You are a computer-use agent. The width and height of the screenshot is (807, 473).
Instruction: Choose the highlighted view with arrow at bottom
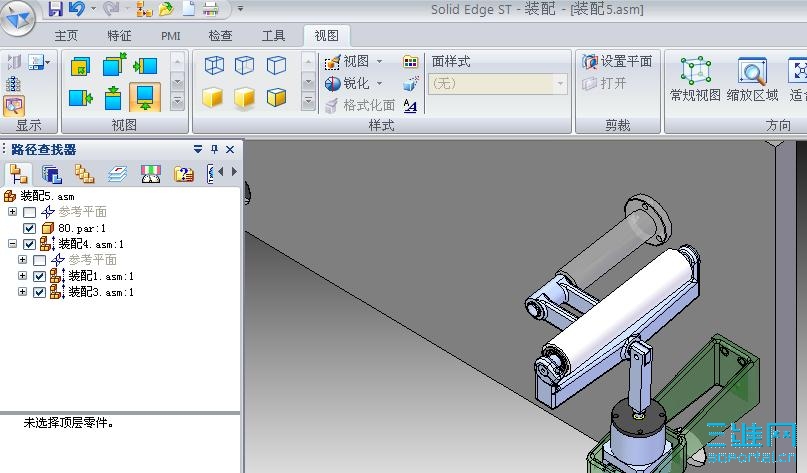point(145,97)
